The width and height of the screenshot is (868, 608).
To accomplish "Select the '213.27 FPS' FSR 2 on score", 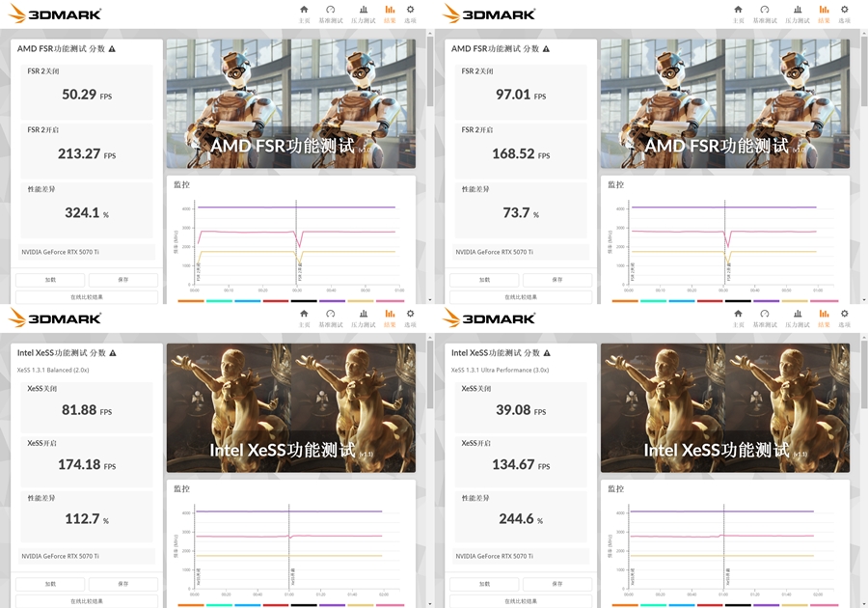I will (87, 154).
